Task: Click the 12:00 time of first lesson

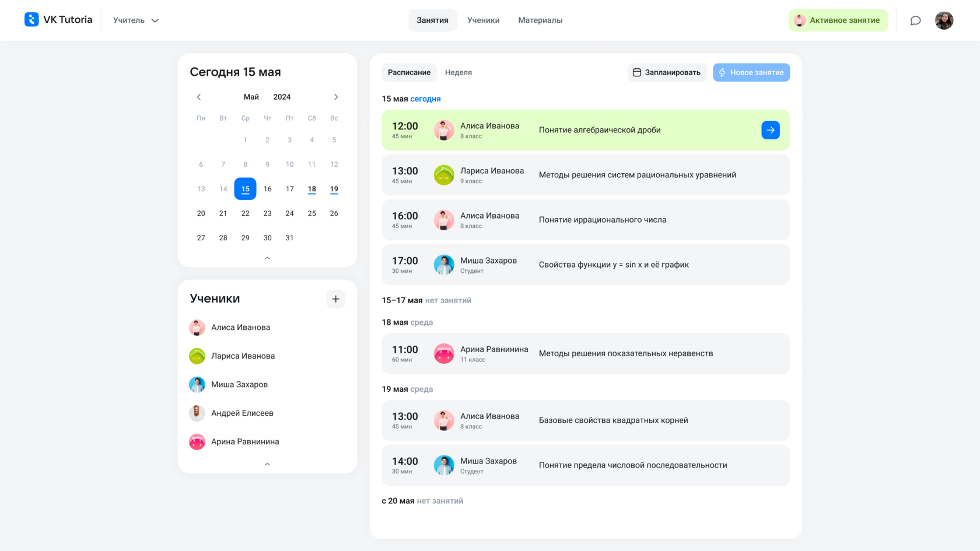Action: [405, 126]
